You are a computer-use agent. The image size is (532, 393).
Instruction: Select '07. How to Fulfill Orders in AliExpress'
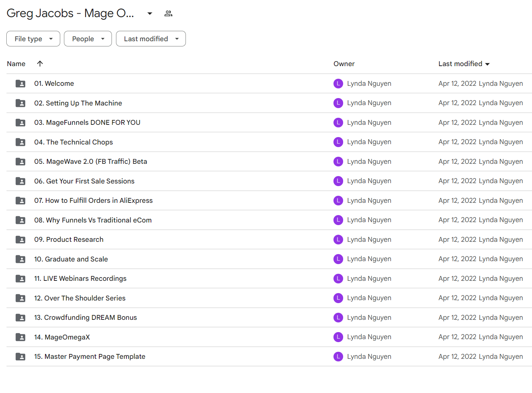[93, 201]
